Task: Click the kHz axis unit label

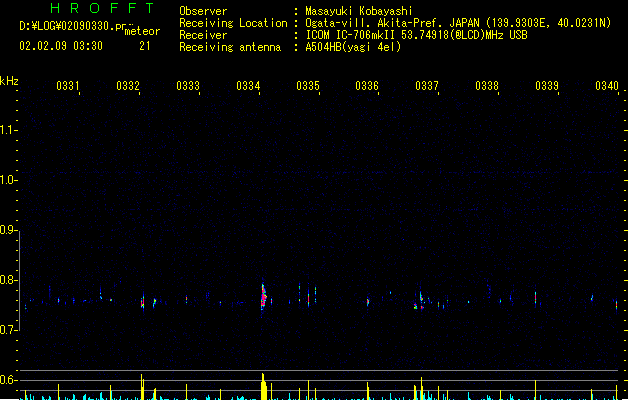Action: coord(9,81)
